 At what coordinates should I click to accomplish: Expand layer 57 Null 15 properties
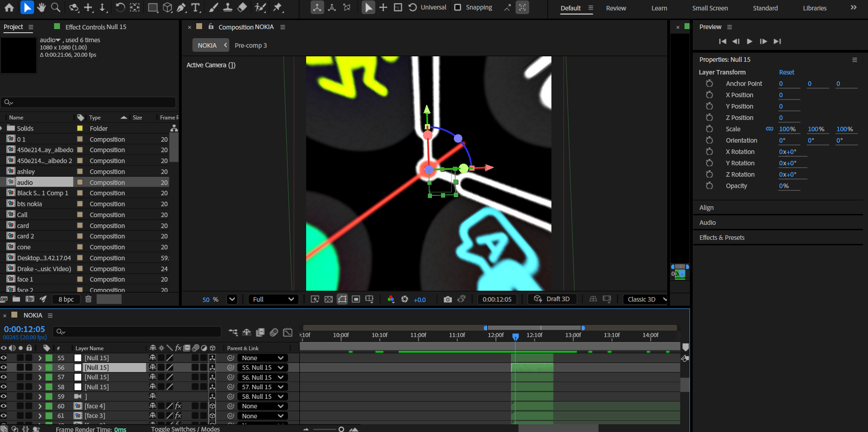tap(40, 377)
